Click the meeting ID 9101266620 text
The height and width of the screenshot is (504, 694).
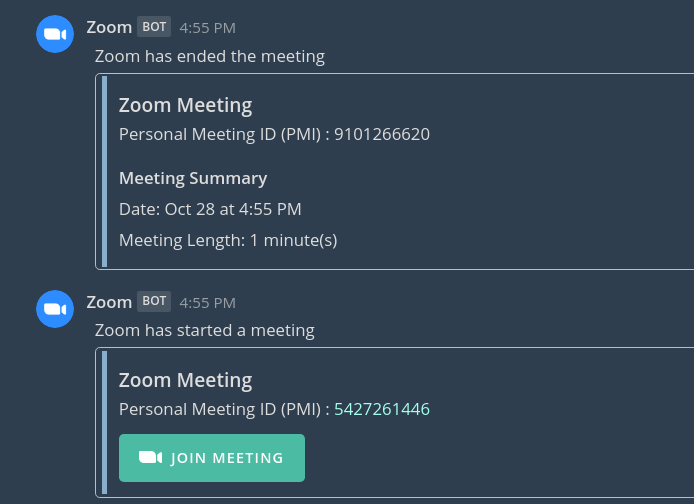pos(382,134)
